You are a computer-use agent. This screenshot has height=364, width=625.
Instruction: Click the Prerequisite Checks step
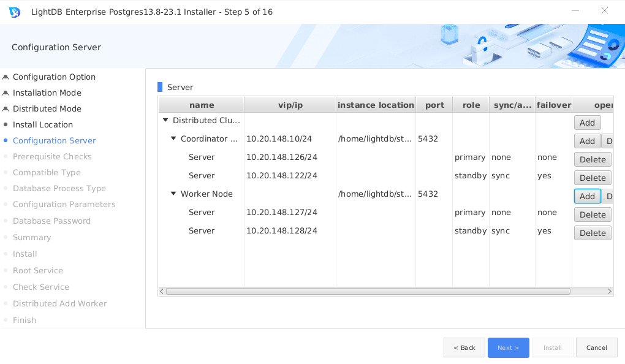click(x=52, y=156)
